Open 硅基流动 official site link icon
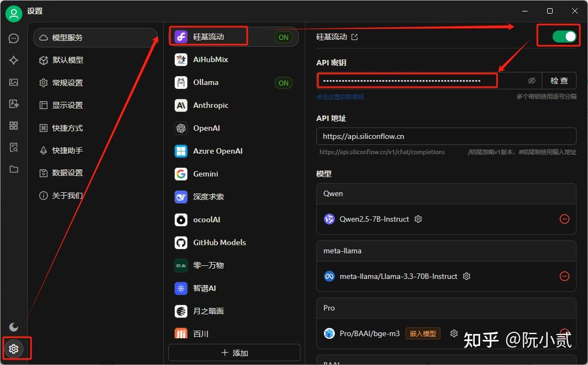Image resolution: width=588 pixels, height=365 pixels. coord(354,36)
